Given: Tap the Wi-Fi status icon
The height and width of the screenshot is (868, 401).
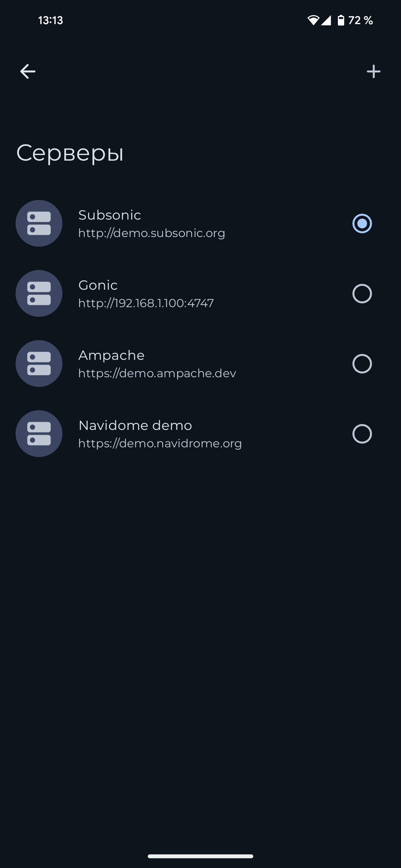Looking at the screenshot, I should 313,20.
